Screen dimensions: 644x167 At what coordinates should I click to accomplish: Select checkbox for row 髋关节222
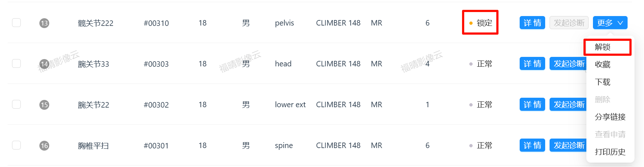tap(16, 23)
